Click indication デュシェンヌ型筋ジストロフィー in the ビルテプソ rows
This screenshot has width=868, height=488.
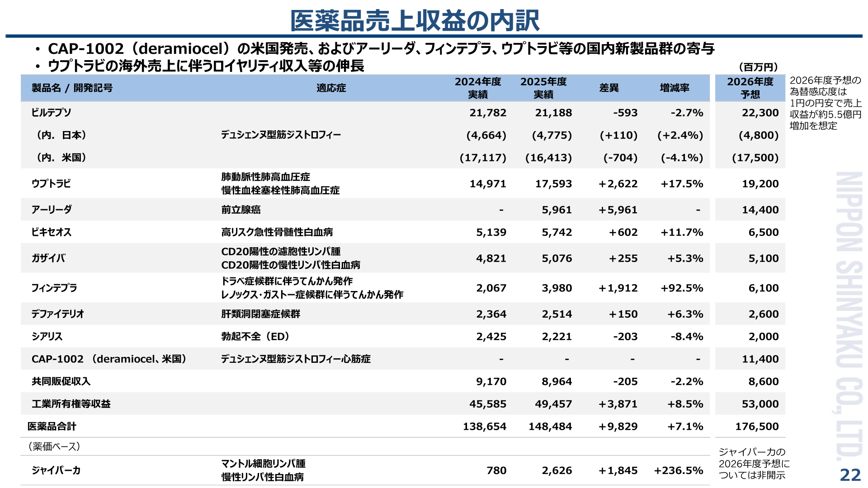(281, 135)
